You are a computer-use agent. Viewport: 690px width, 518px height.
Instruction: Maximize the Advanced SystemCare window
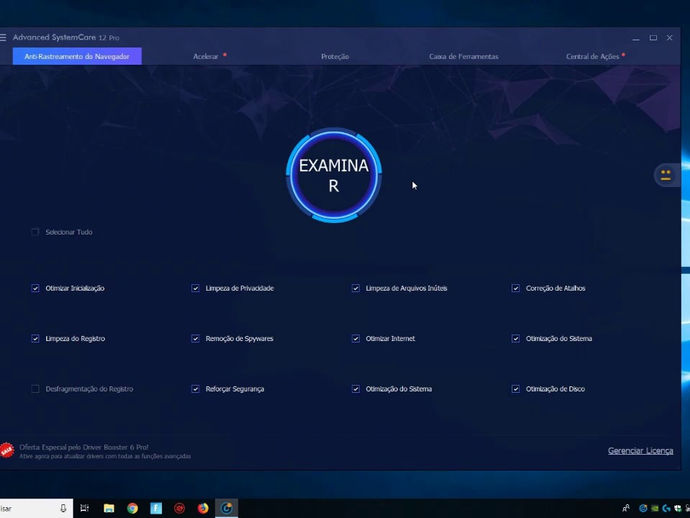click(653, 38)
